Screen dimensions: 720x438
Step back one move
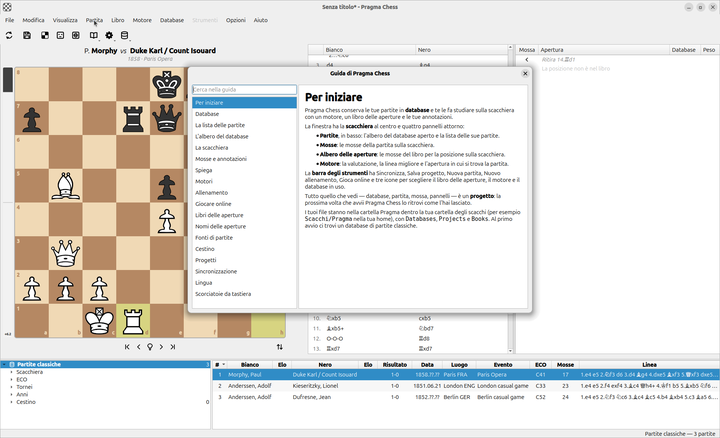pos(139,347)
